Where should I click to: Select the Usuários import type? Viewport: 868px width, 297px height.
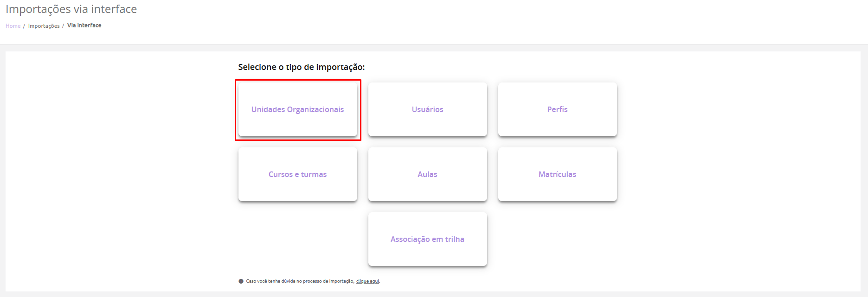point(427,109)
